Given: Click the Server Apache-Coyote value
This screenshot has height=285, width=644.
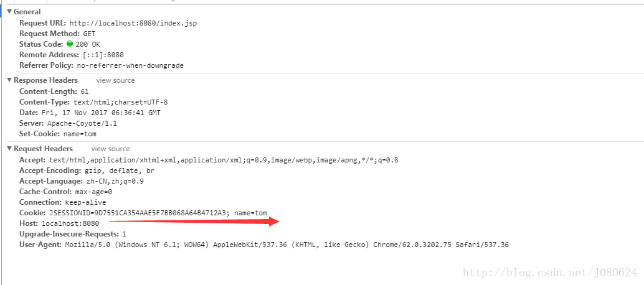Looking at the screenshot, I should click(x=82, y=123).
